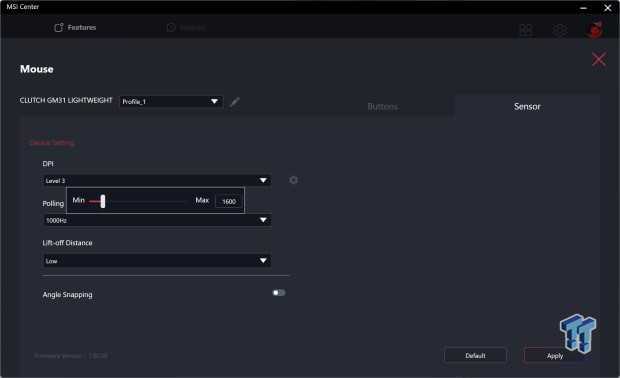This screenshot has width=620, height=378.
Task: Click the Apply button
Action: [555, 355]
